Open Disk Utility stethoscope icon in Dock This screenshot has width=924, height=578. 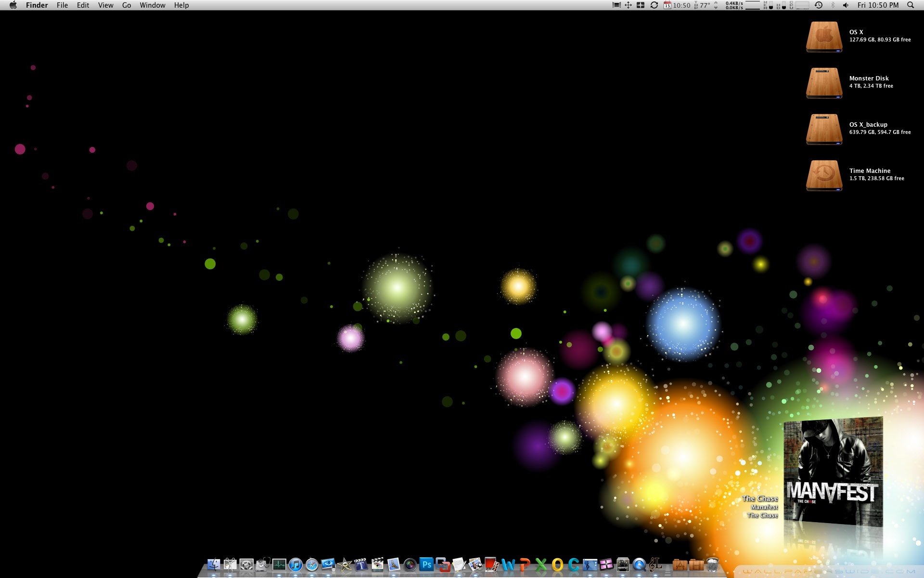(263, 565)
